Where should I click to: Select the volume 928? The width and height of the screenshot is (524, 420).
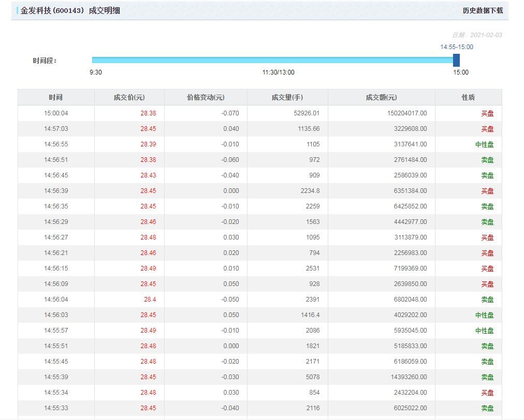coord(314,284)
